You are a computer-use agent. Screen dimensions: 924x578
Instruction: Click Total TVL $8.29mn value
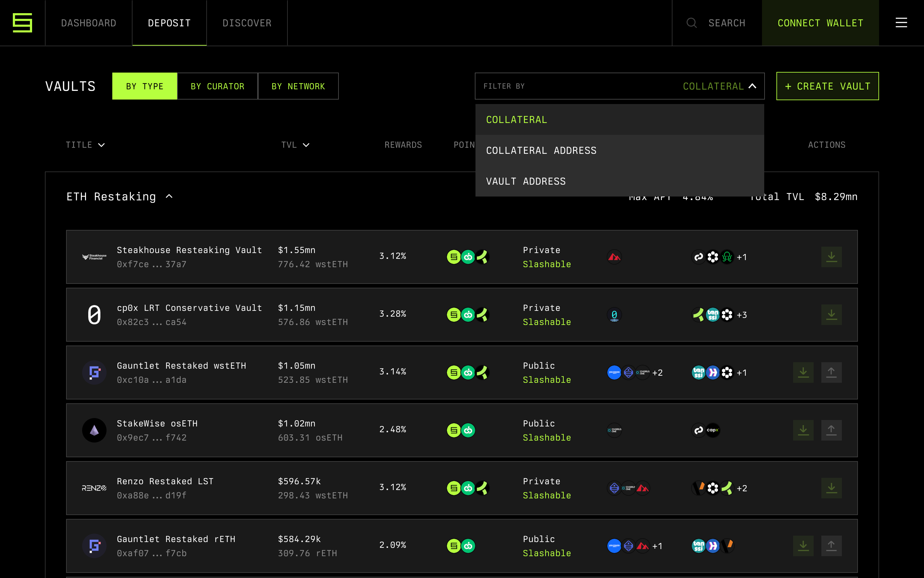pyautogui.click(x=836, y=197)
